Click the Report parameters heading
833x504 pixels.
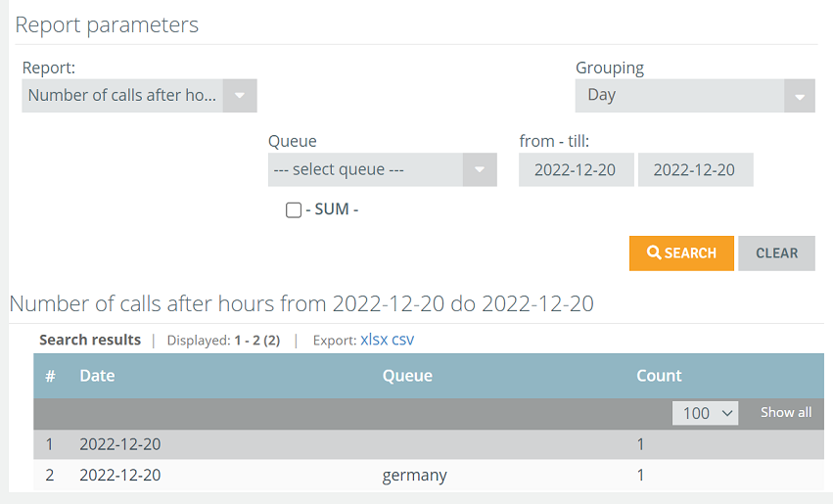(107, 25)
